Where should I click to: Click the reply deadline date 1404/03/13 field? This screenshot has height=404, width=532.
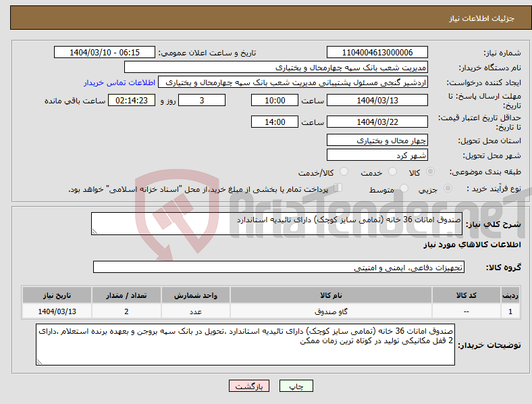click(377, 101)
